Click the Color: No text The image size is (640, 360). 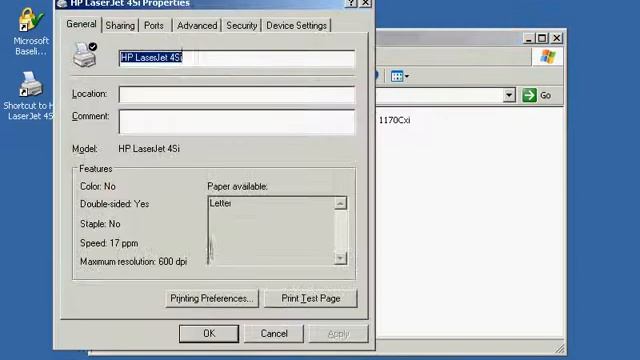[x=98, y=187]
